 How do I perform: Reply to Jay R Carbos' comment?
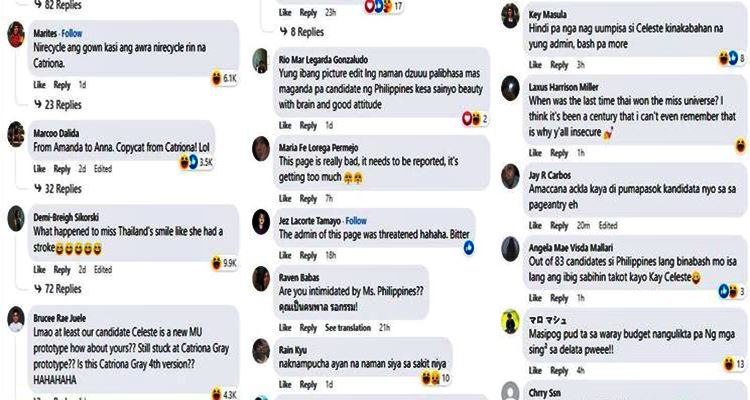(x=559, y=225)
